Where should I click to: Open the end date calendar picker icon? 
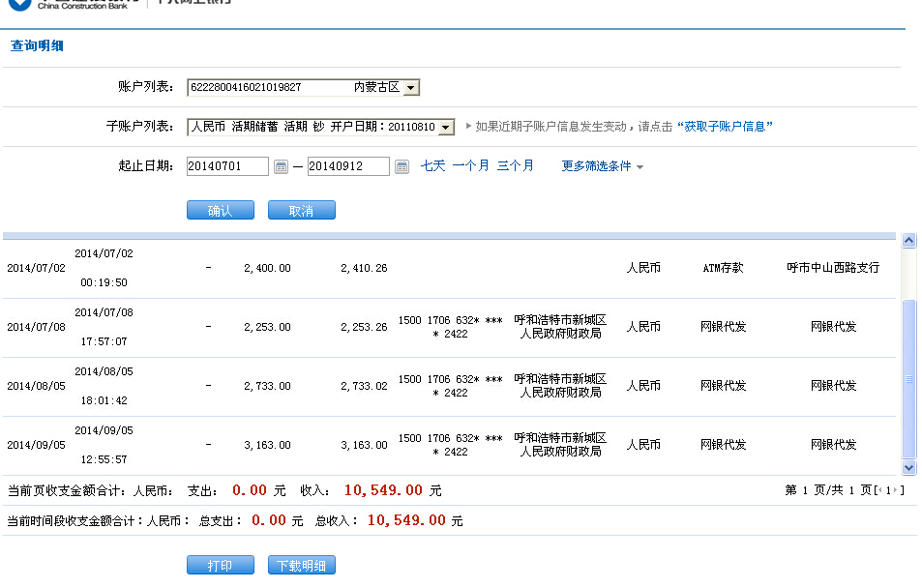[x=402, y=167]
